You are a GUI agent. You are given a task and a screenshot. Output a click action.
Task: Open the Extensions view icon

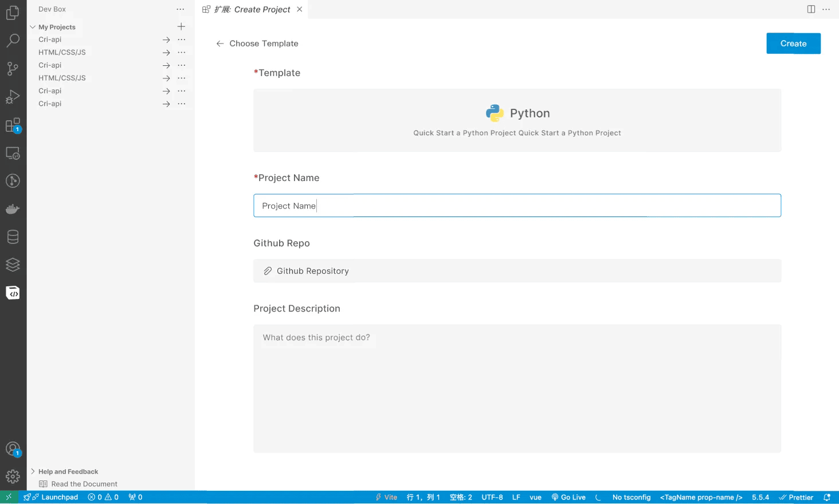click(13, 125)
